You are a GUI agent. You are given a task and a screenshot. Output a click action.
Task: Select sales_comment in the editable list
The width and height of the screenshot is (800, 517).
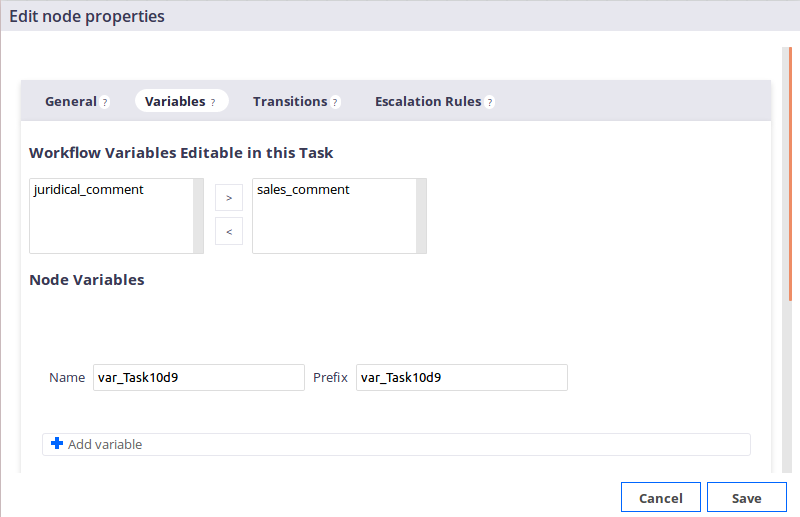(x=303, y=189)
